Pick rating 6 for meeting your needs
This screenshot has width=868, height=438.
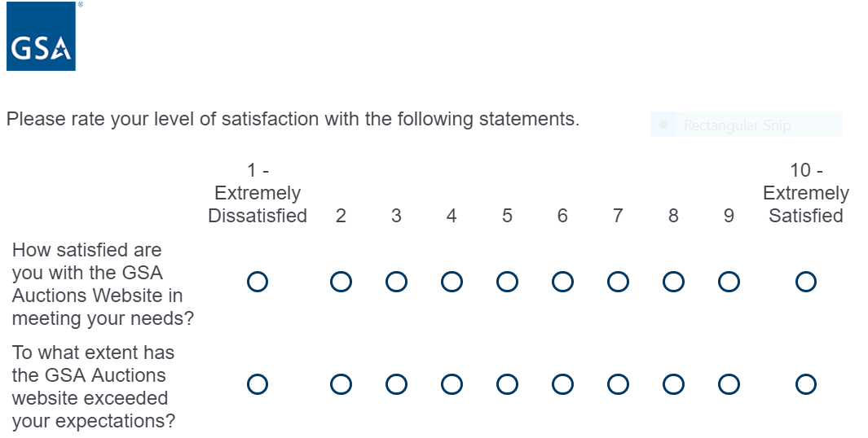click(562, 282)
